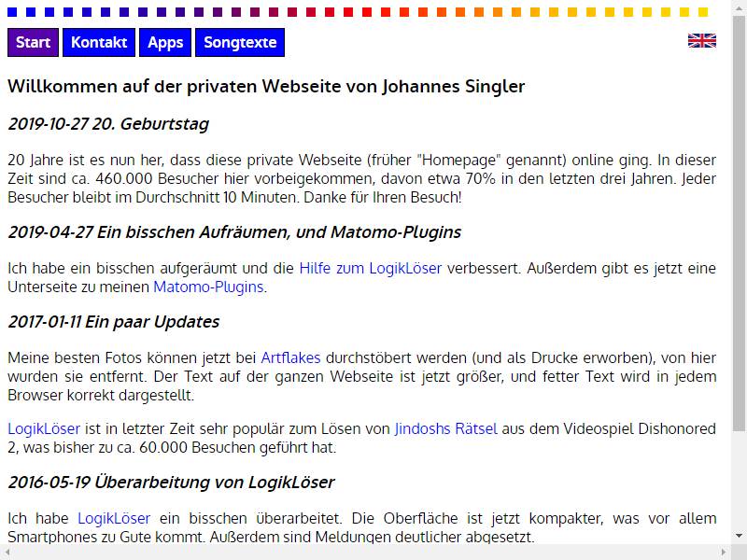747x560 pixels.
Task: Switch language via the British flag icon
Action: tap(702, 40)
